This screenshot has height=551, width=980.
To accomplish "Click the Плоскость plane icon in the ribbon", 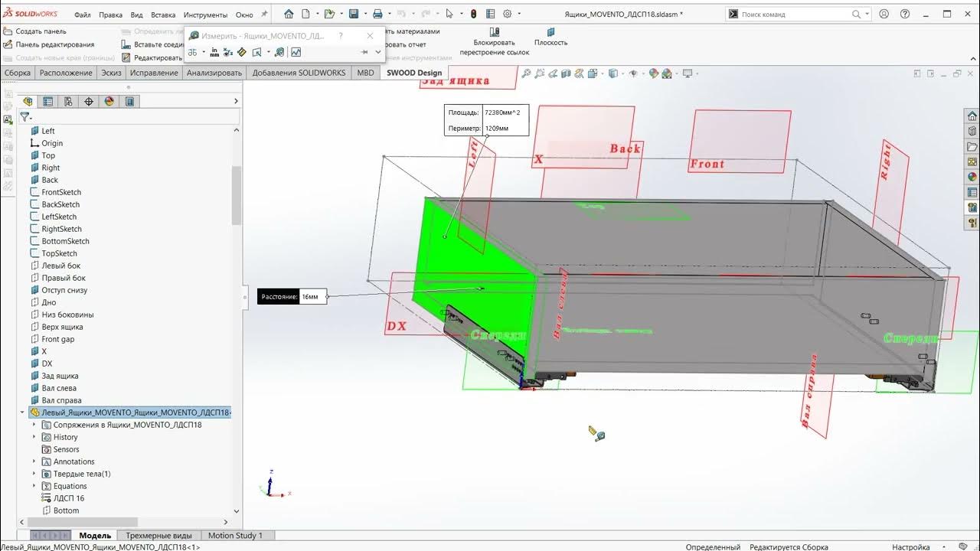I will [550, 31].
